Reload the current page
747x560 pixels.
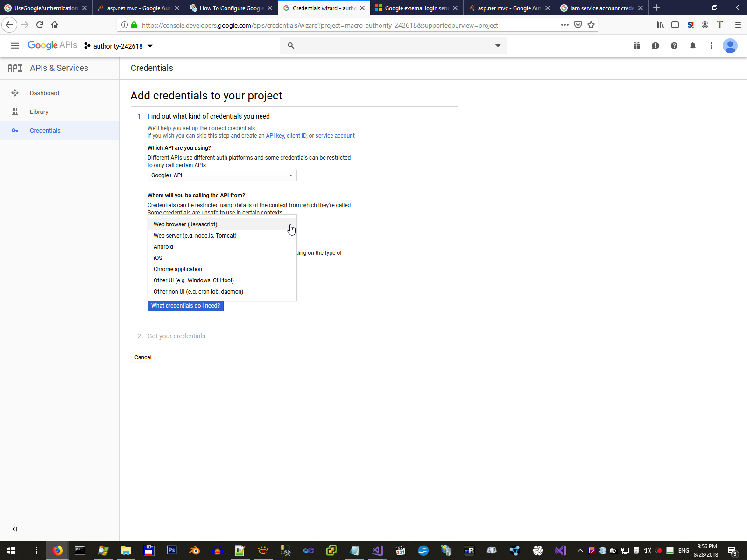(40, 25)
